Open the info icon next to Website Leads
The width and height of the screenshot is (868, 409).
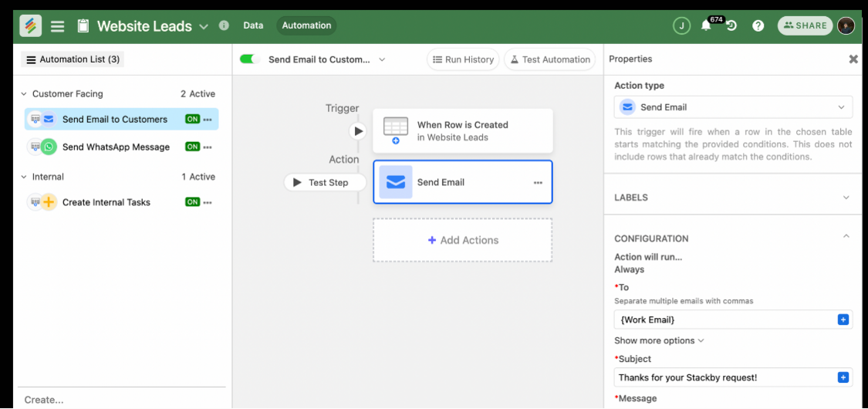click(224, 25)
